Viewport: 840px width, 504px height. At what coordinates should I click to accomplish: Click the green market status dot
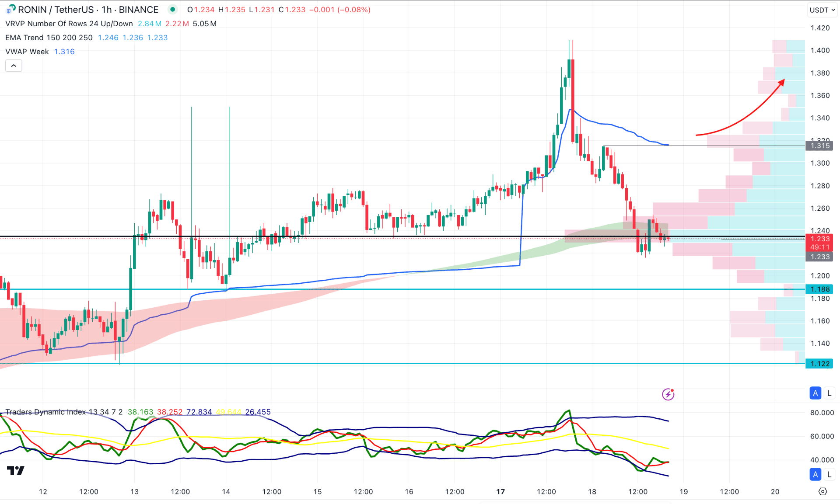tap(173, 9)
